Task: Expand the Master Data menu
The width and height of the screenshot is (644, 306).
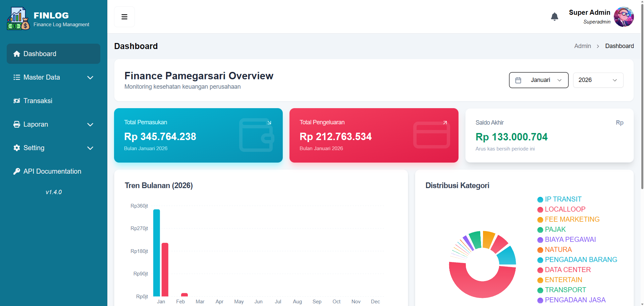Action: coord(90,77)
